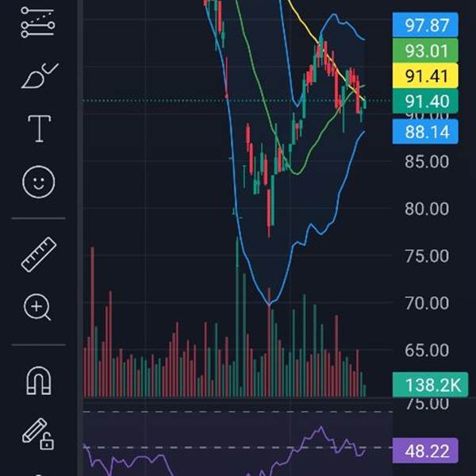Select the Brush drawing tool
Viewport: 476px width, 476px height.
tap(40, 76)
